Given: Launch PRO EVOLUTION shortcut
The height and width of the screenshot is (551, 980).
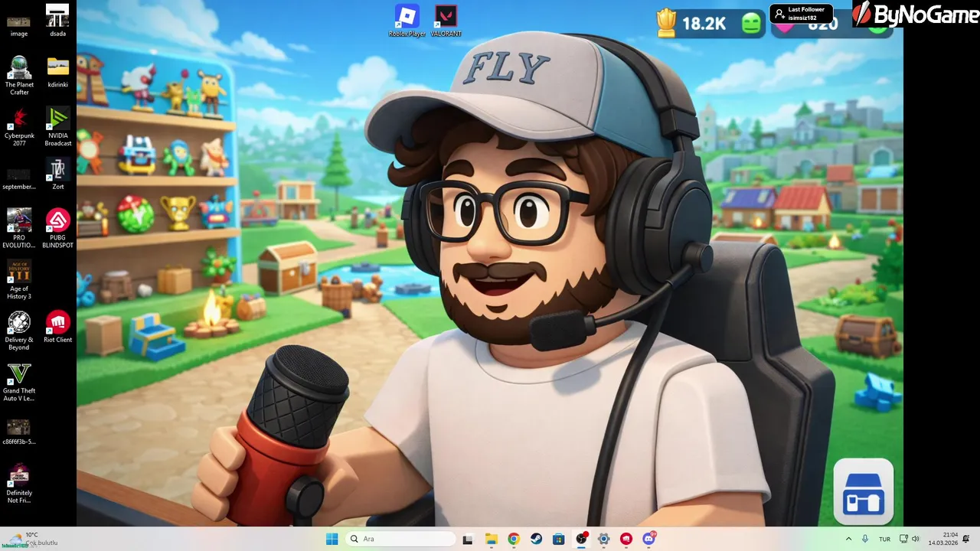Looking at the screenshot, I should click(19, 228).
